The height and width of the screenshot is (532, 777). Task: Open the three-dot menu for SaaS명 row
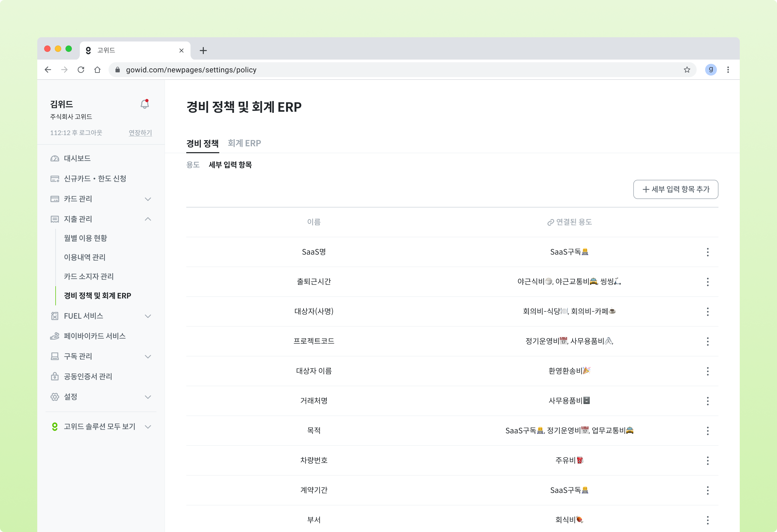(708, 252)
